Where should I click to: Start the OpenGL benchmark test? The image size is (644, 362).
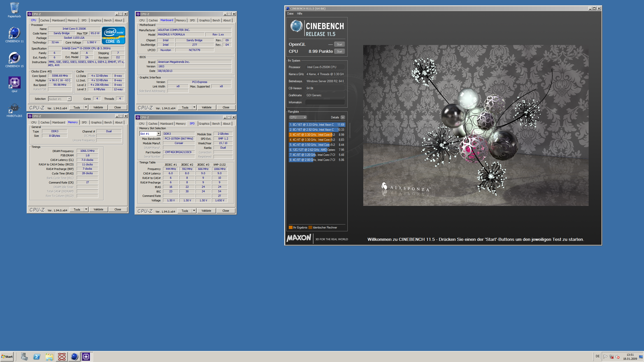click(x=339, y=44)
